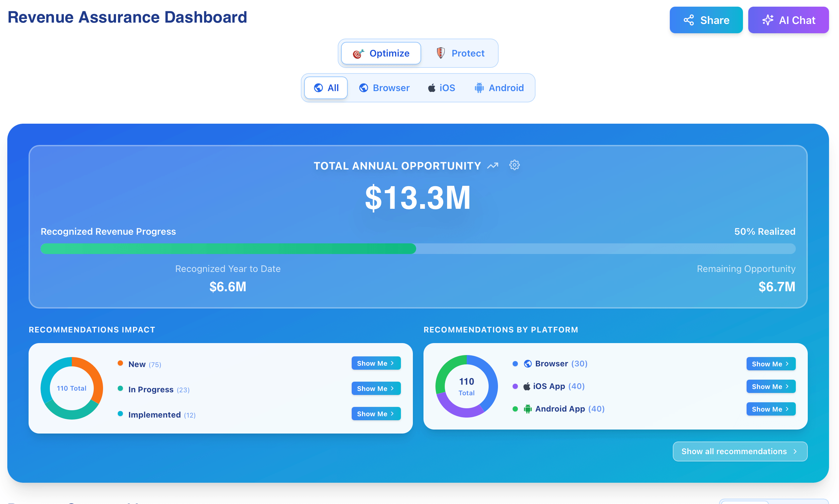Click the Implemented (12) legend label
Viewport: 839px width, 504px height.
pos(162,415)
